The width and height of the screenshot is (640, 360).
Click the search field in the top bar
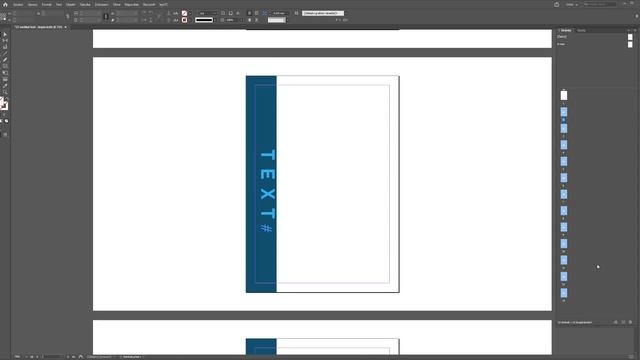pos(600,4)
